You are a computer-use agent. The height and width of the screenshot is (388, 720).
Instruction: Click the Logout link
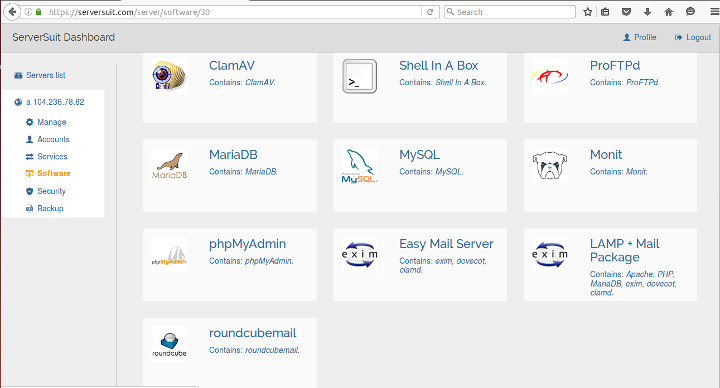tap(693, 37)
